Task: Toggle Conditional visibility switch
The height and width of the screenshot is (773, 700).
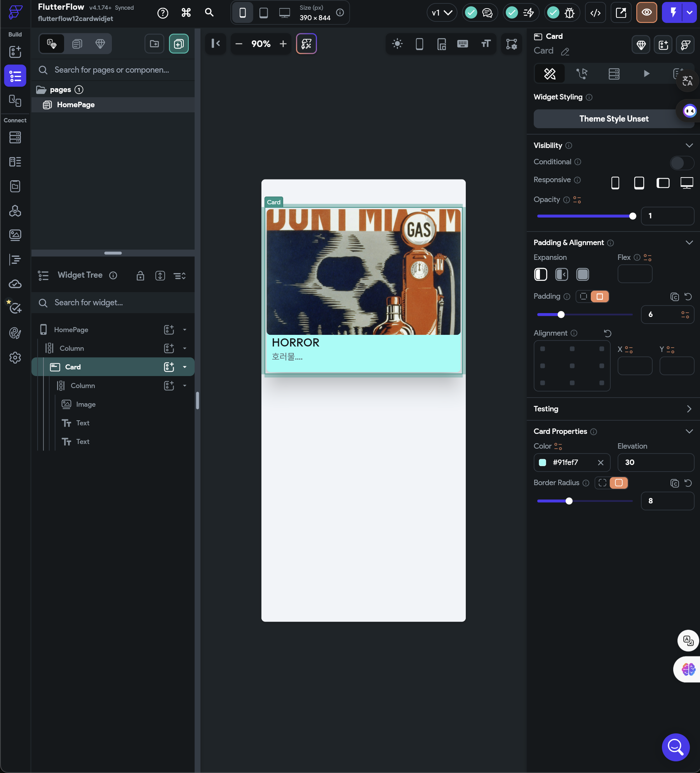Action: point(681,163)
